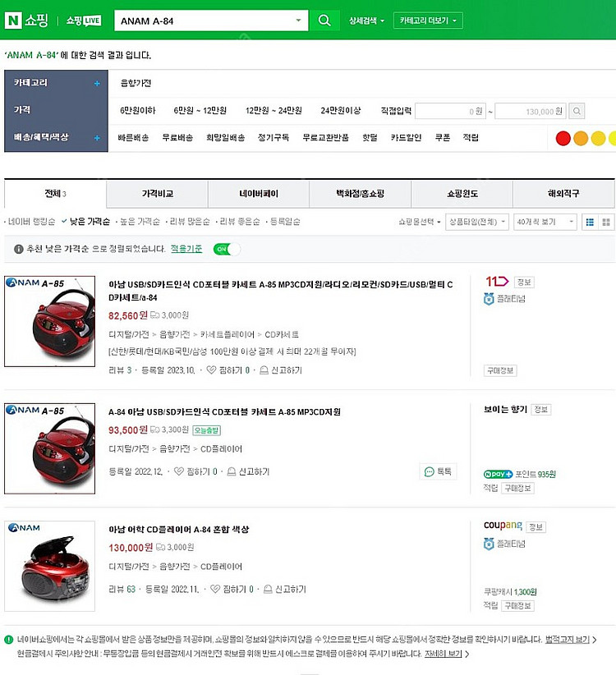The width and height of the screenshot is (616, 675).
Task: Click the green notice icon at footer
Action: click(8, 640)
